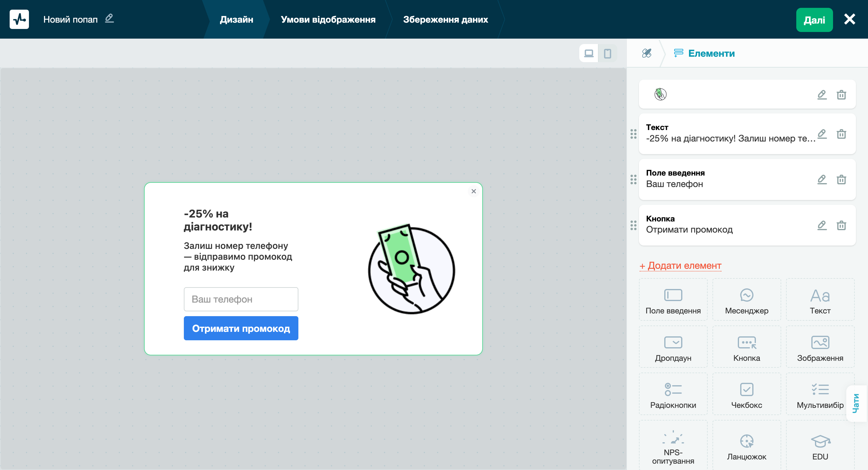Open the Умови відображення tab
Viewport: 868px width, 470px height.
coord(328,20)
